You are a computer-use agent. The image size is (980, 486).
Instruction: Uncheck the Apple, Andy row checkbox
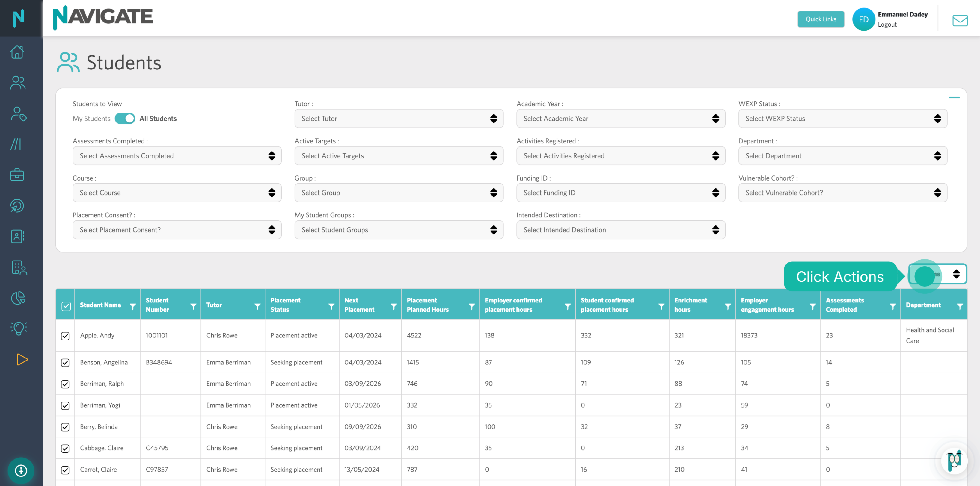(65, 336)
